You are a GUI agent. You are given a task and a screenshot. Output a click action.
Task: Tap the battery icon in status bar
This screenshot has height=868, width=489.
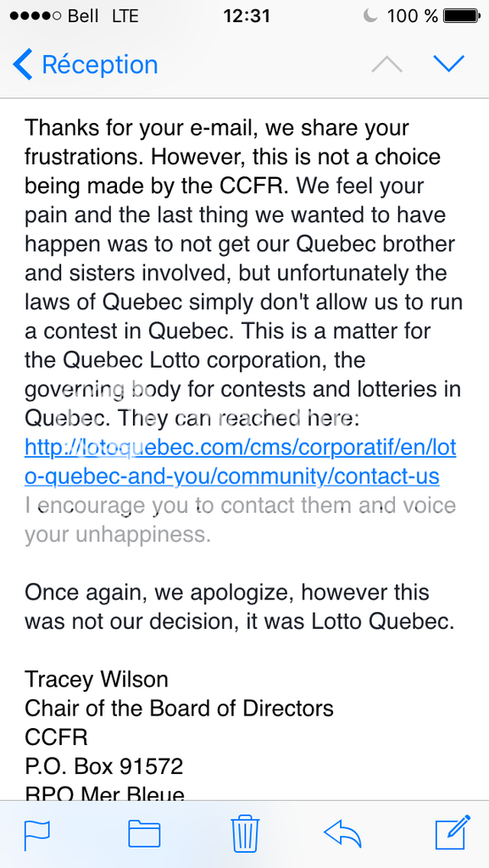(x=462, y=15)
